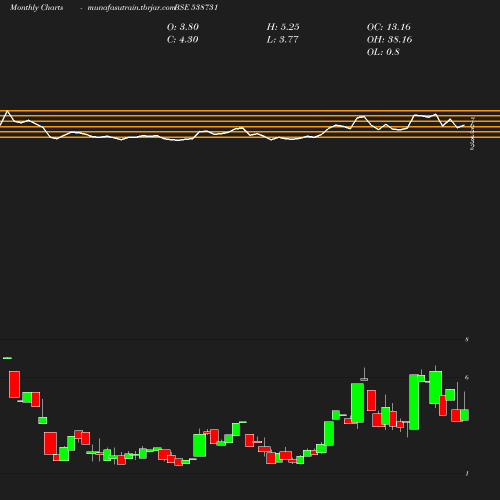
Task: Select the close price C: 4.30
Action: (182, 39)
